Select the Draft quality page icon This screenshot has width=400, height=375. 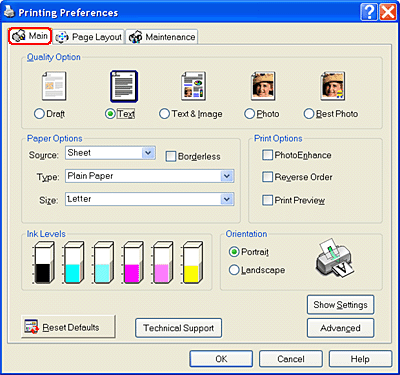coord(54,86)
